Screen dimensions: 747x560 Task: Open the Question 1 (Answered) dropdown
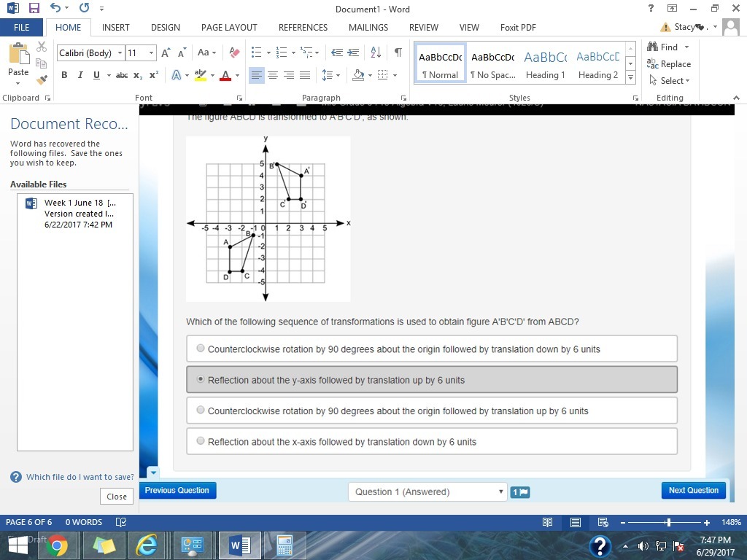coord(427,491)
